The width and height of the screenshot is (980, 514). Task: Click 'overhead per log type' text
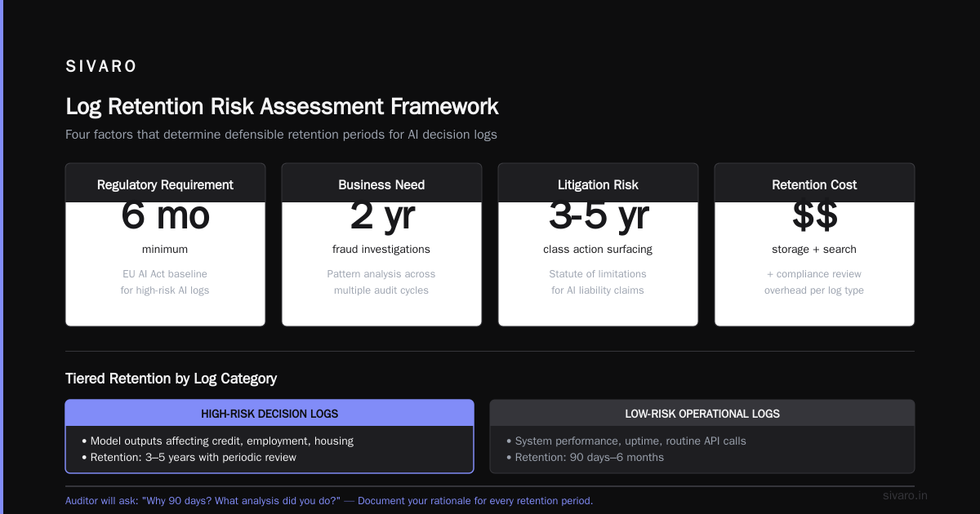point(814,290)
